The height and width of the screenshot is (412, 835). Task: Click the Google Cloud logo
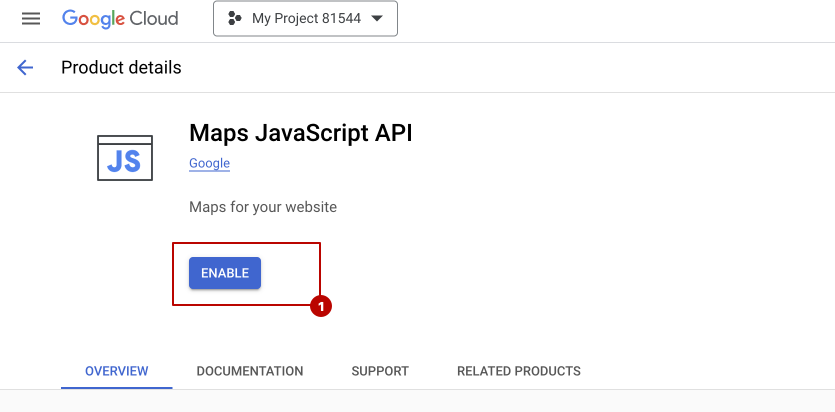(120, 19)
